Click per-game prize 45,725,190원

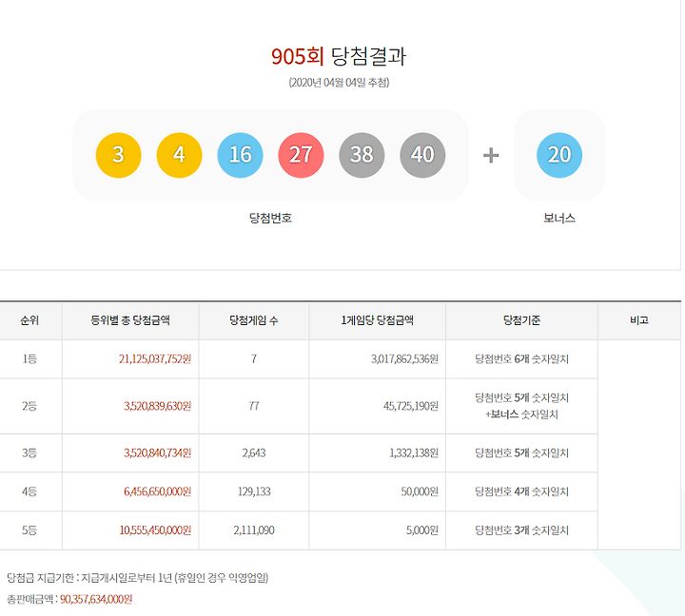coord(411,406)
